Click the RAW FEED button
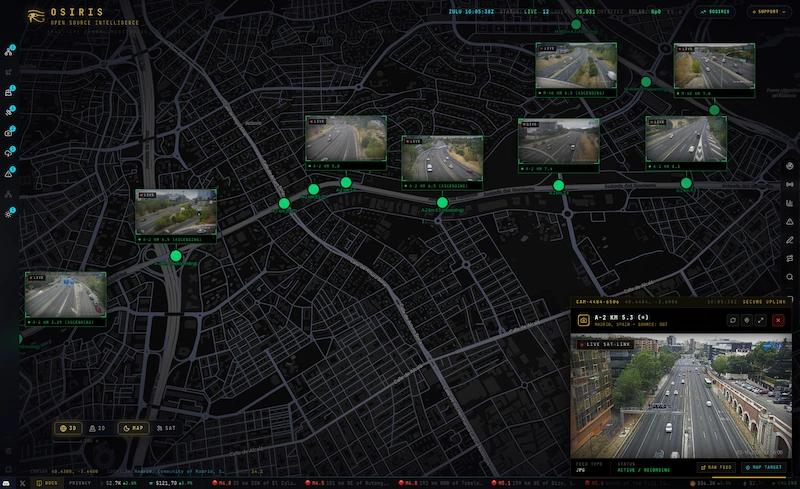Viewport: 800px width, 489px height. (x=716, y=467)
